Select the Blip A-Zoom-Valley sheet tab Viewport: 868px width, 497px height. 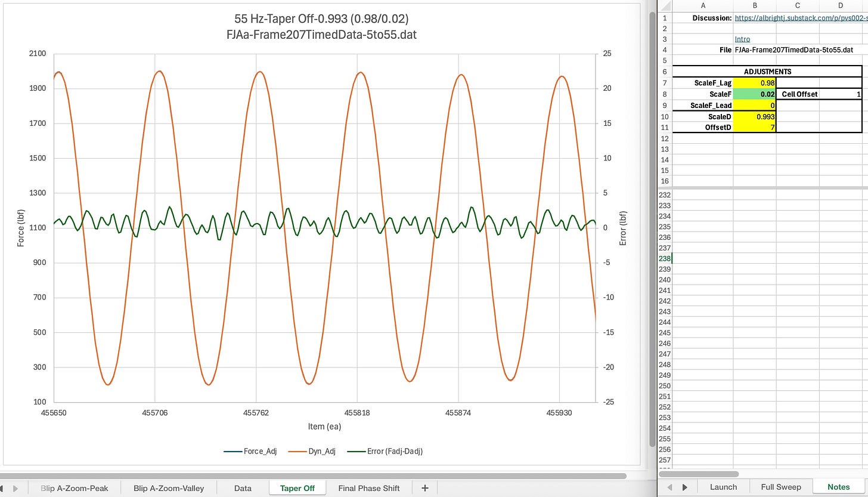(169, 488)
